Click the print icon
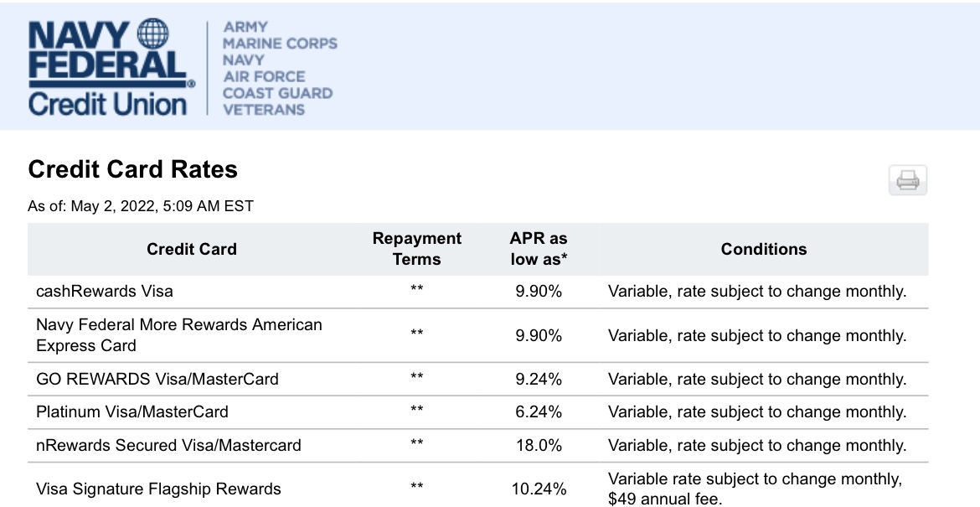This screenshot has width=980, height=507. click(908, 180)
